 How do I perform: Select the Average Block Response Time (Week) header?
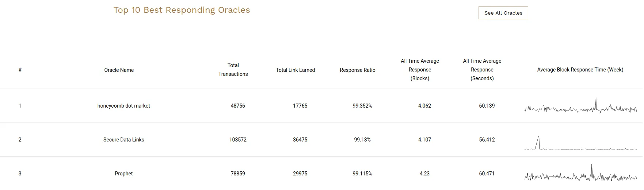(580, 70)
